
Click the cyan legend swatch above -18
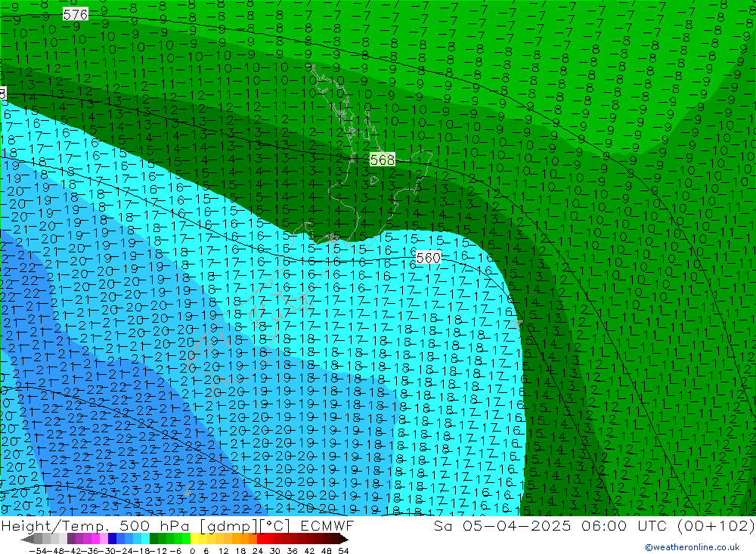coord(145,540)
